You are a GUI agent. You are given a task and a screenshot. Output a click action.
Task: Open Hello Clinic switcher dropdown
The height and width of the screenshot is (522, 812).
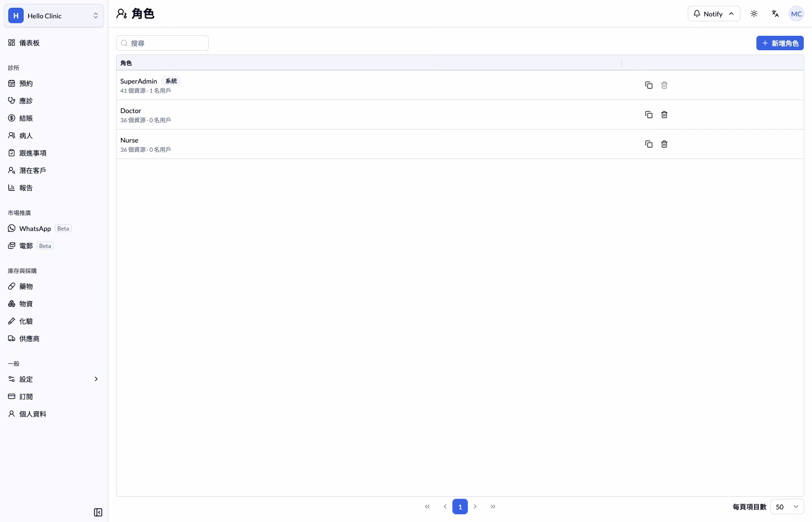click(54, 15)
